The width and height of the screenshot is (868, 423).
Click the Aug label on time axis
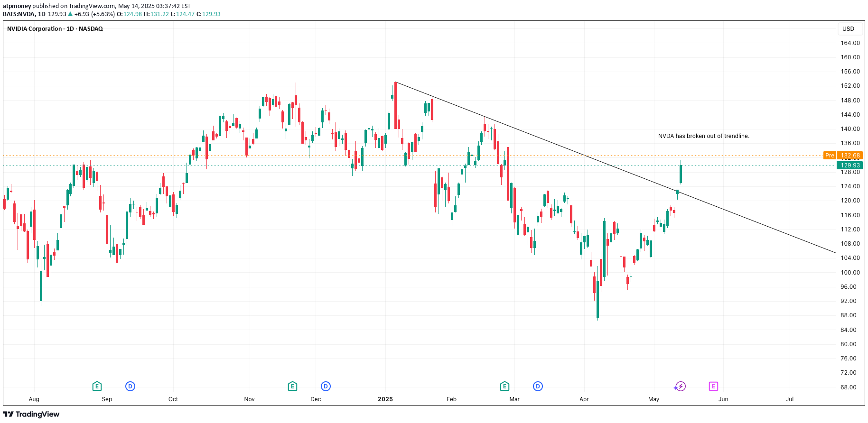tap(34, 399)
